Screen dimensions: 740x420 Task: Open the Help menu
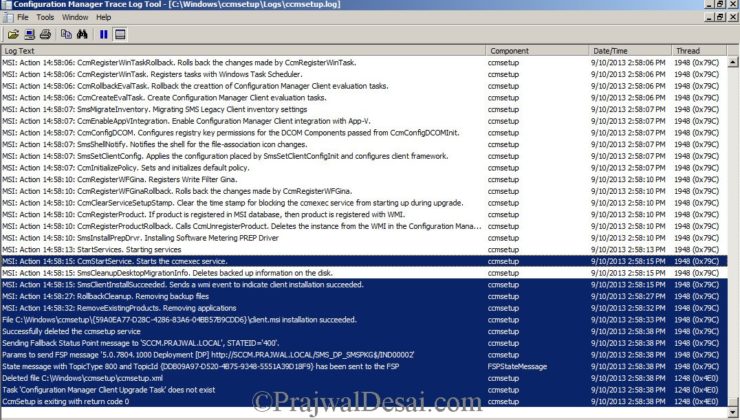tap(104, 17)
